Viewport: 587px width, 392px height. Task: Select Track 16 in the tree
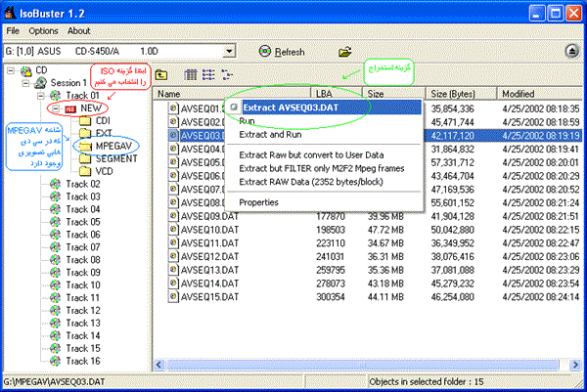(x=83, y=361)
